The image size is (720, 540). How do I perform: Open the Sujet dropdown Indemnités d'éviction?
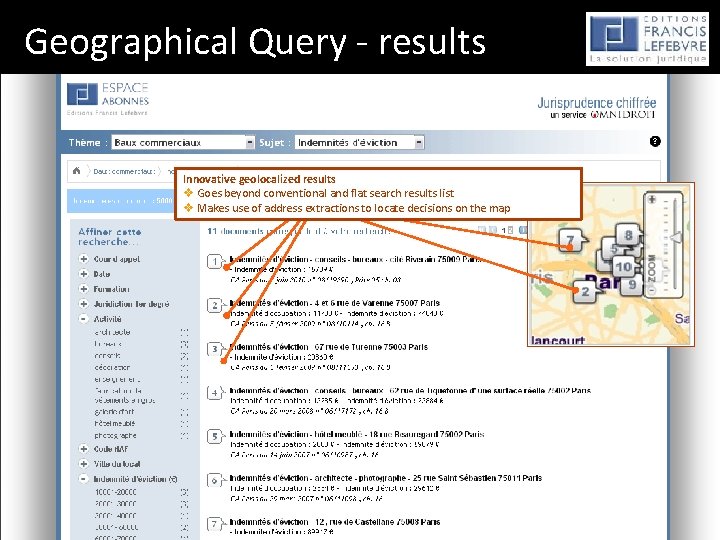point(359,142)
